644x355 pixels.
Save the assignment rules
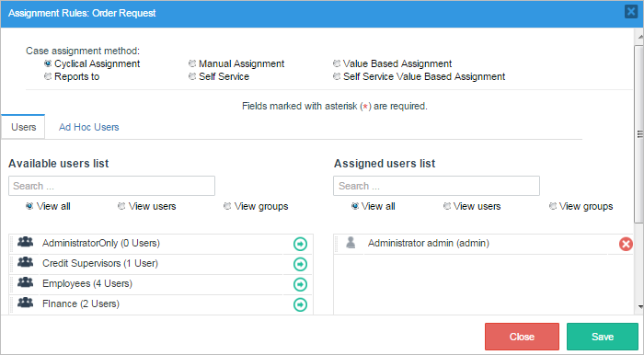tap(603, 337)
